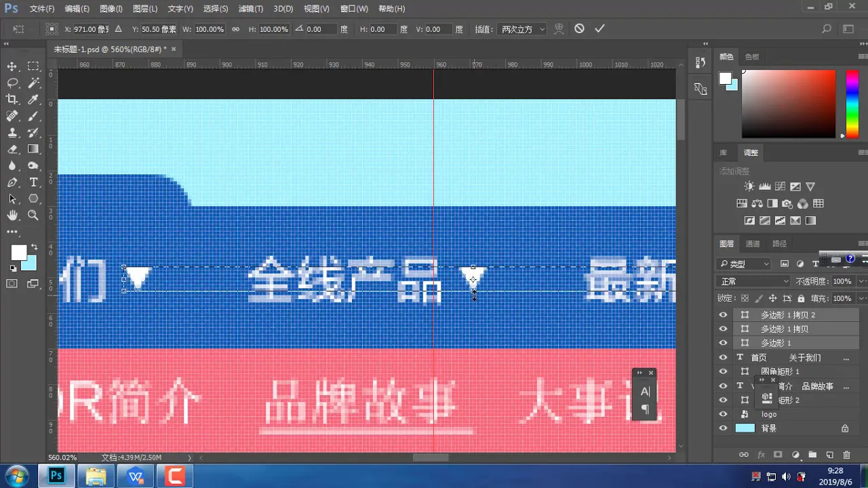The height and width of the screenshot is (488, 868).
Task: Switch to the 库 tab
Action: click(724, 153)
